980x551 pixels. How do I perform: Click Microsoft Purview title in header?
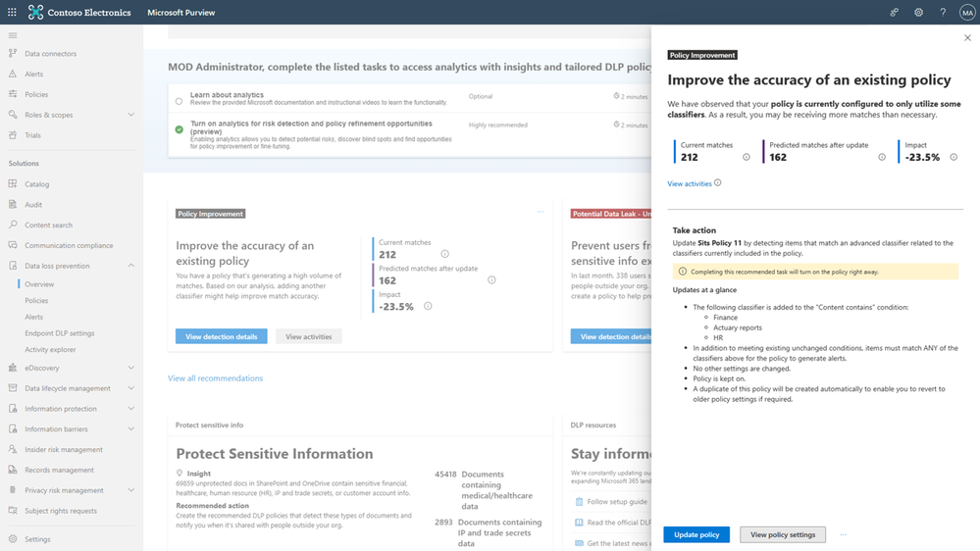[181, 13]
